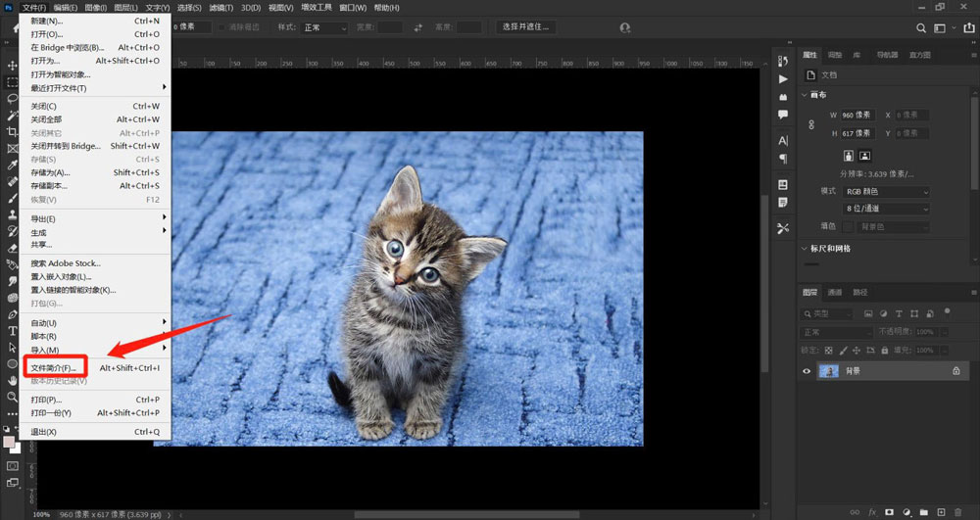Viewport: 980px width, 520px height.
Task: Switch to the 通道 tab
Action: coord(835,292)
